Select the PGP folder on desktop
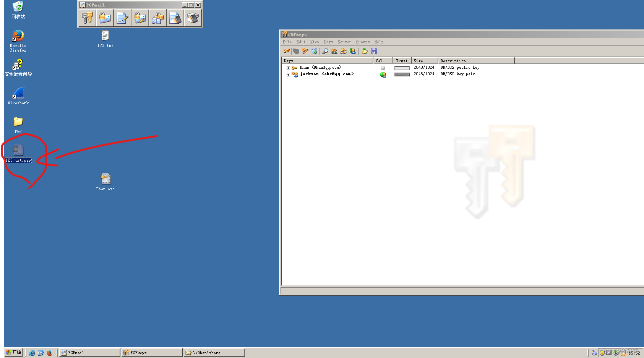 18,125
